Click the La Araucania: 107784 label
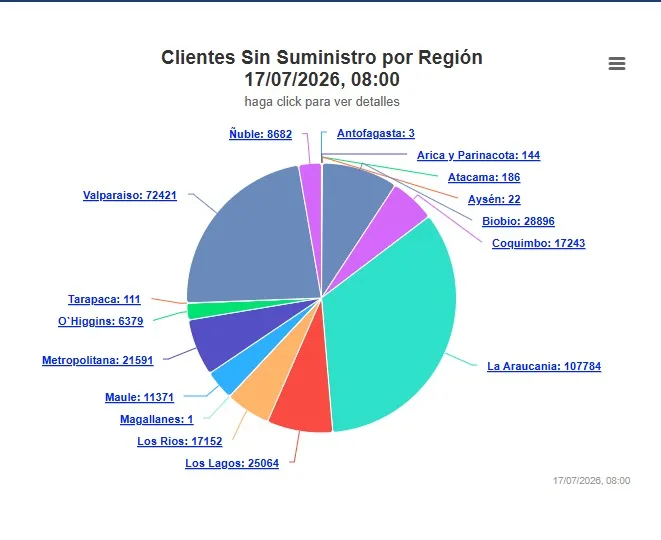Screen dimensions: 661x540 tap(544, 366)
